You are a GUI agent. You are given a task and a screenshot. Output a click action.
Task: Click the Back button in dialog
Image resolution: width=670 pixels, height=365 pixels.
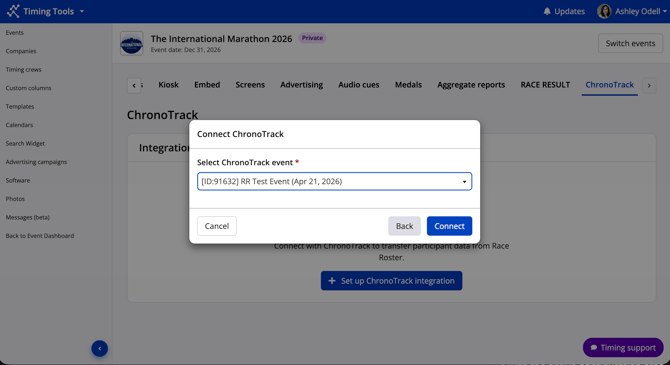click(x=404, y=226)
